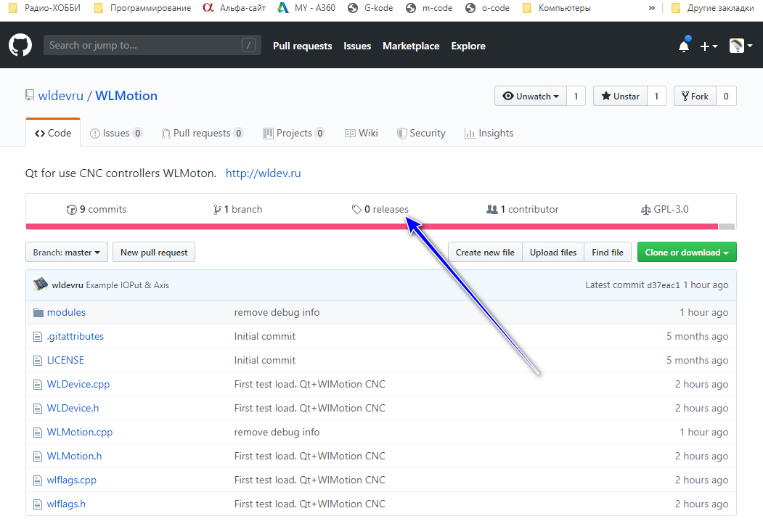Expand Clone or download dropdown
This screenshot has height=532, width=763.
(687, 252)
